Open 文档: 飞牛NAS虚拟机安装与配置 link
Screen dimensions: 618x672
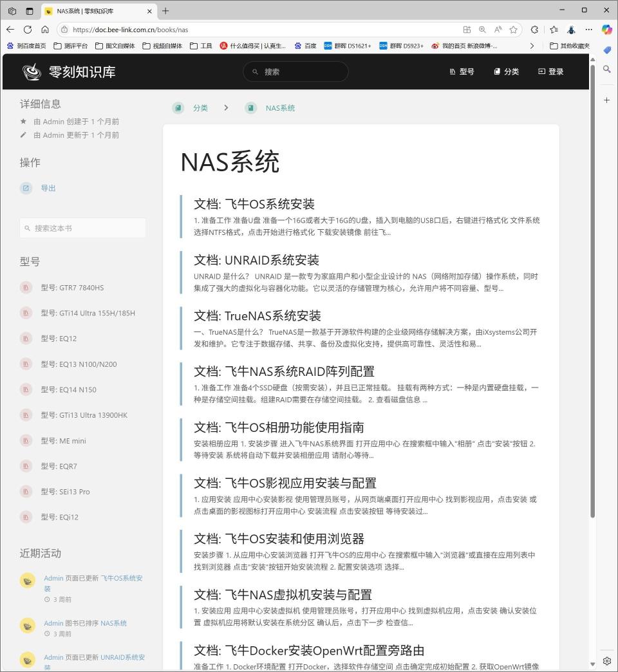point(283,595)
